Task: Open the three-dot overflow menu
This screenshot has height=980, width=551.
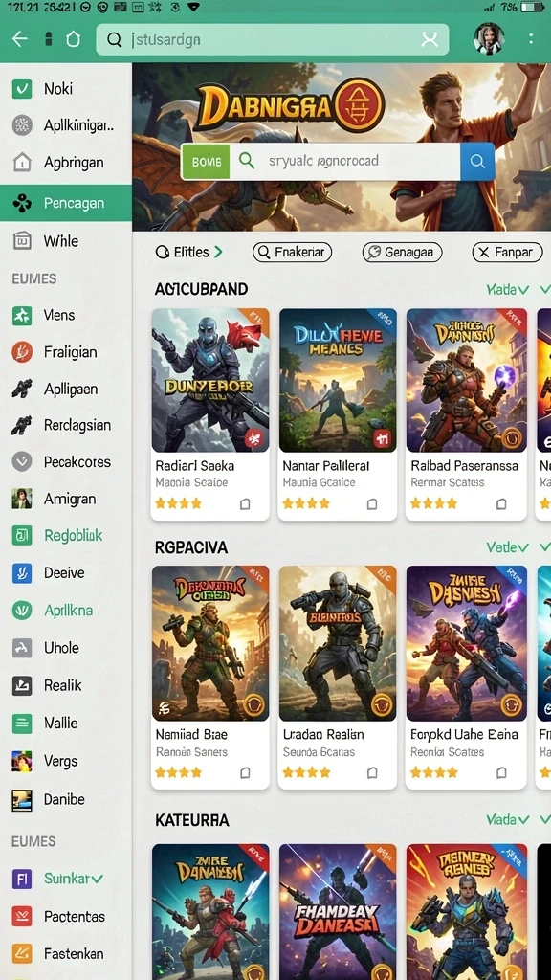Action: 530,39
